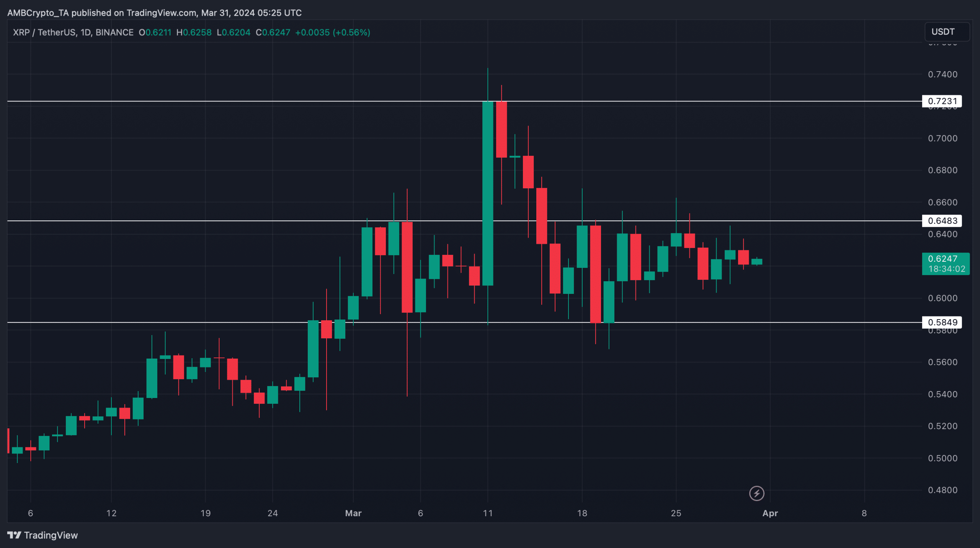Viewport: 980px width, 548px height.
Task: Click the Mar label on time axis
Action: [x=353, y=513]
